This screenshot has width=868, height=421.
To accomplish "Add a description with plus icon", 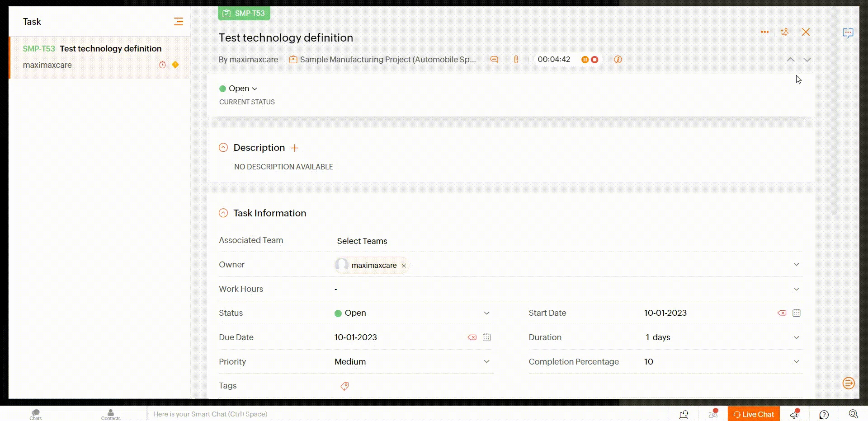I will coord(295,148).
